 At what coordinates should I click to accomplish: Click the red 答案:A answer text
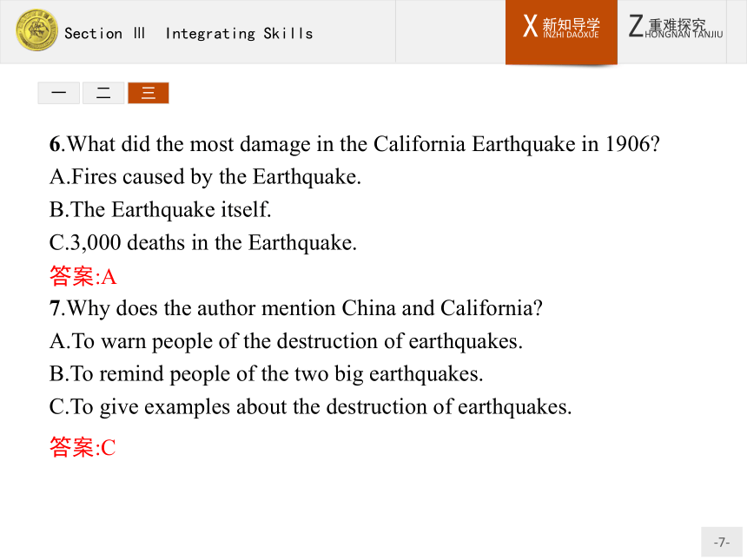click(x=83, y=276)
